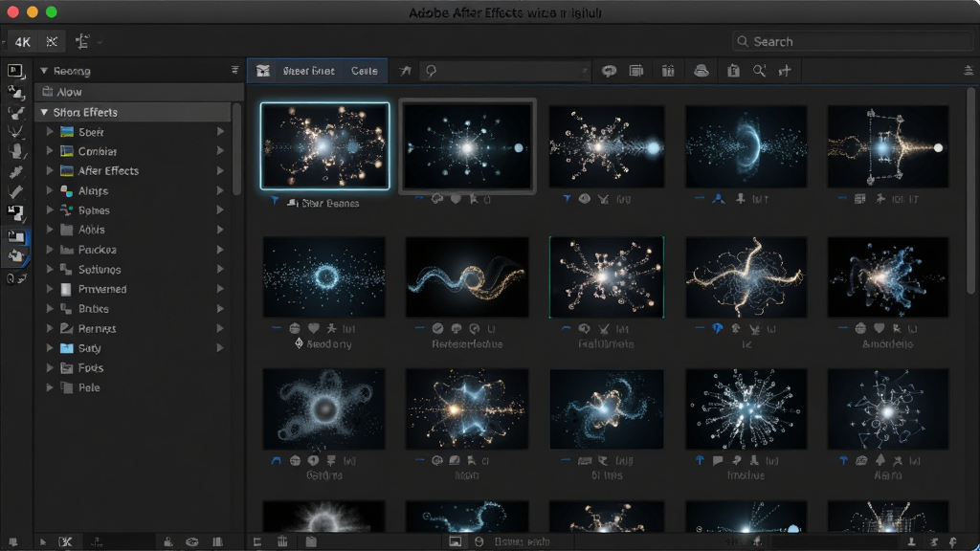Click the magnifier icon in browser toolbar
This screenshot has height=551, width=980.
tap(759, 71)
